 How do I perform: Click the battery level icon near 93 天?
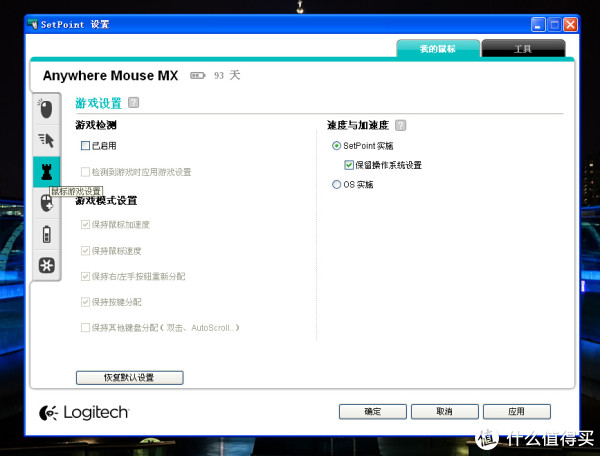[x=198, y=75]
